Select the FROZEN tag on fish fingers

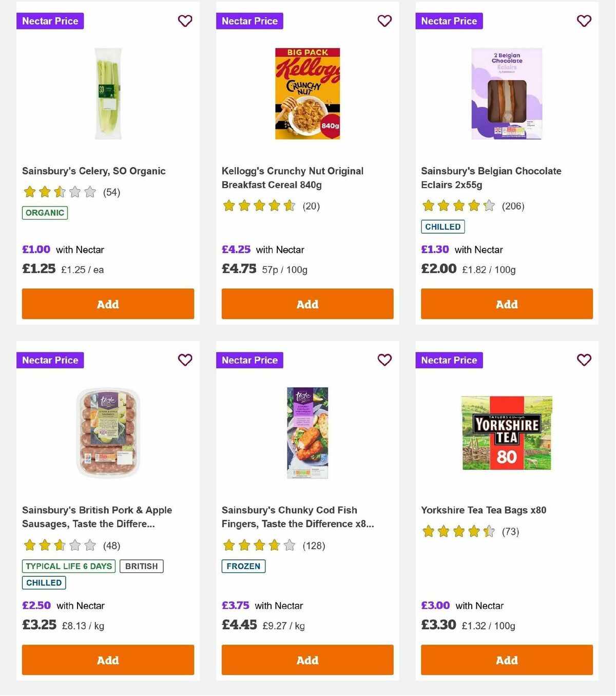(243, 566)
